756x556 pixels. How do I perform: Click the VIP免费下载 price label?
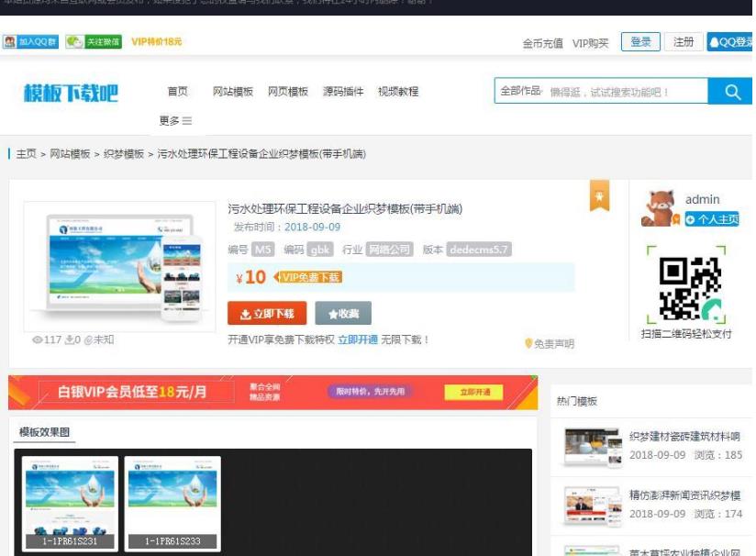pyautogui.click(x=308, y=277)
